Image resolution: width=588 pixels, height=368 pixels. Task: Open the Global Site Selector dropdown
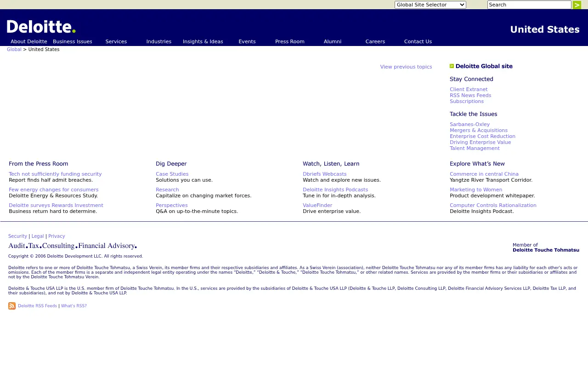click(430, 5)
